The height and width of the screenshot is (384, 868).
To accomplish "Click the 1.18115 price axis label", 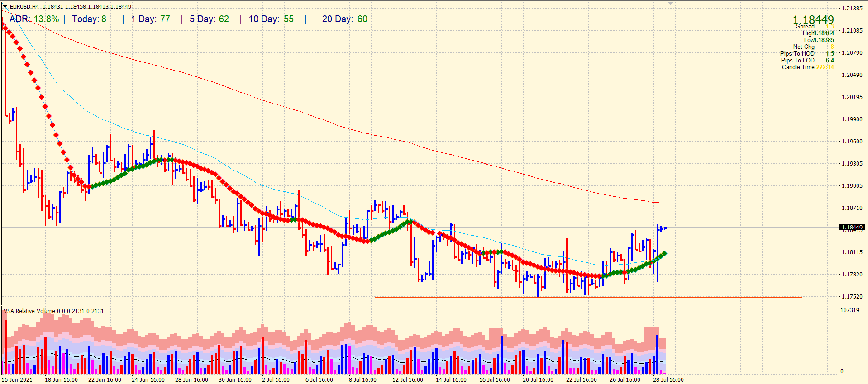I will point(852,252).
